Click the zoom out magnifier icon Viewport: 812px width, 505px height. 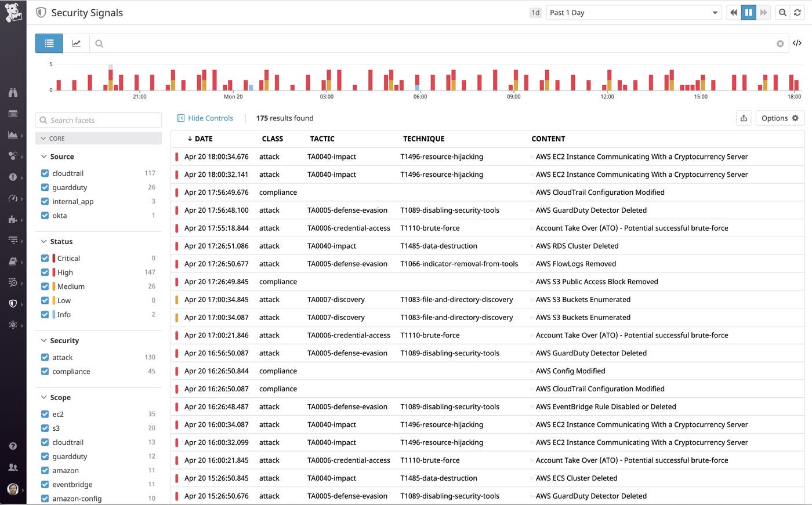pyautogui.click(x=782, y=13)
